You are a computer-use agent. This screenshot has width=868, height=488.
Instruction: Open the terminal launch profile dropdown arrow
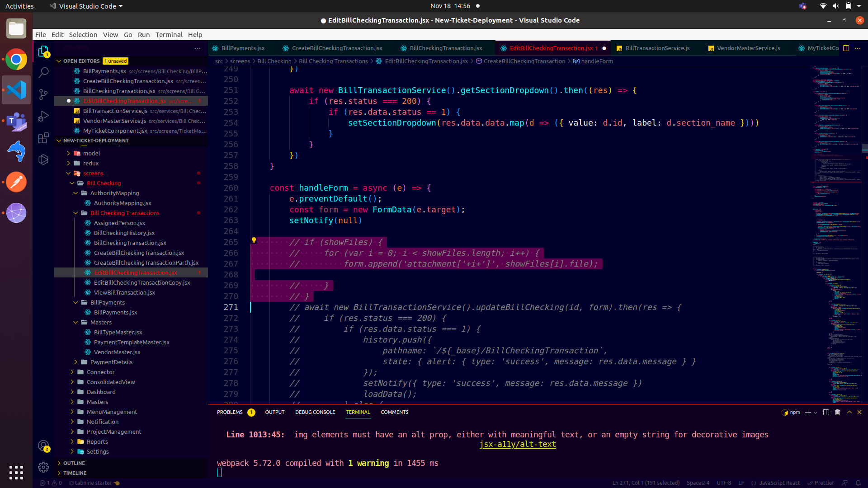[x=816, y=412]
